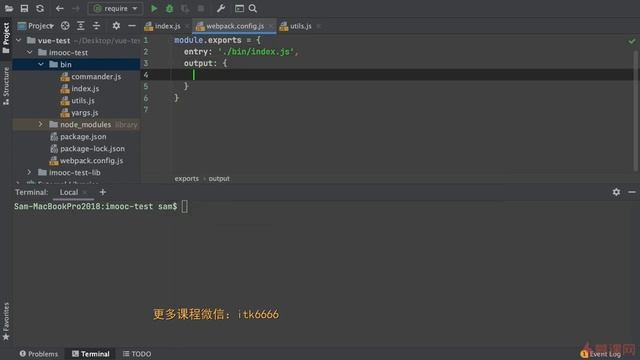Open settings via the wrench icon
The height and width of the screenshot is (360, 640).
point(221,8)
